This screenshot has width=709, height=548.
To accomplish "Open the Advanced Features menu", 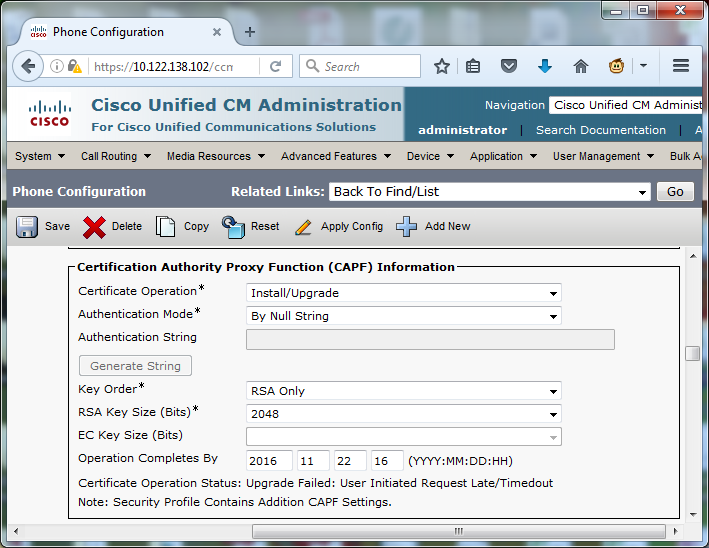I will pos(336,156).
